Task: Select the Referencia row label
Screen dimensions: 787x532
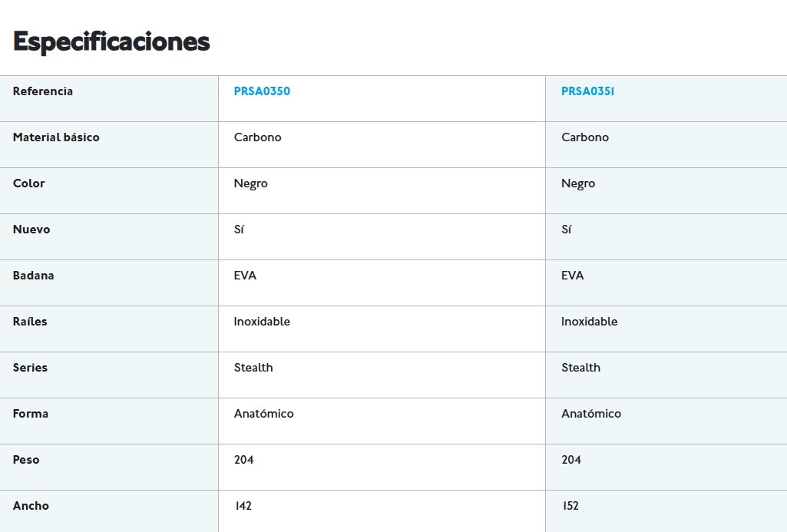Action: click(x=43, y=91)
